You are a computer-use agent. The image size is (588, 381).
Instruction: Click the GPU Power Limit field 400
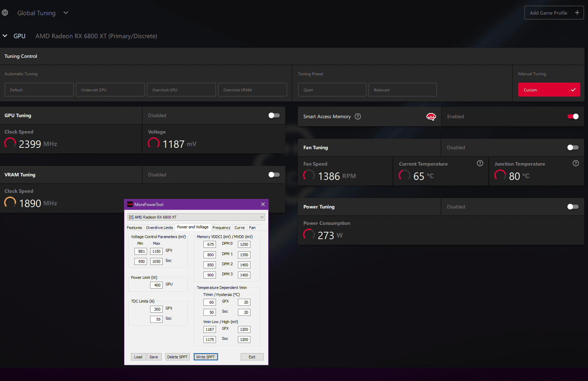click(156, 285)
